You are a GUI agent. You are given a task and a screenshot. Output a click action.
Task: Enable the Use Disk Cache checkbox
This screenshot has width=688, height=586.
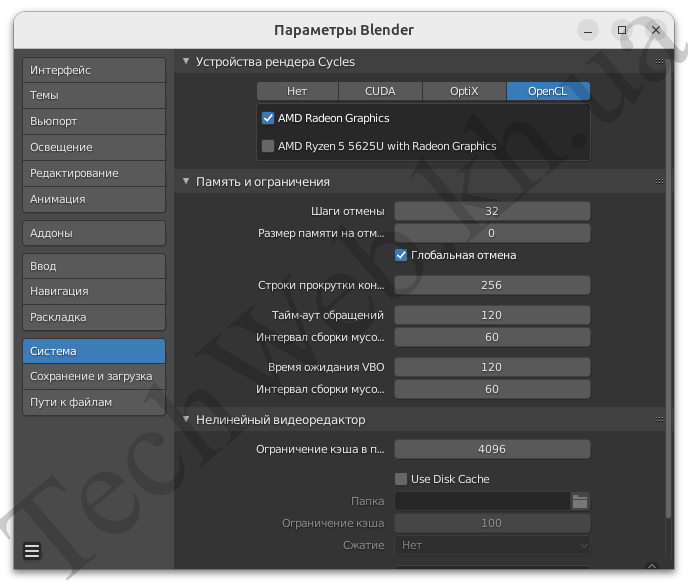pyautogui.click(x=402, y=479)
